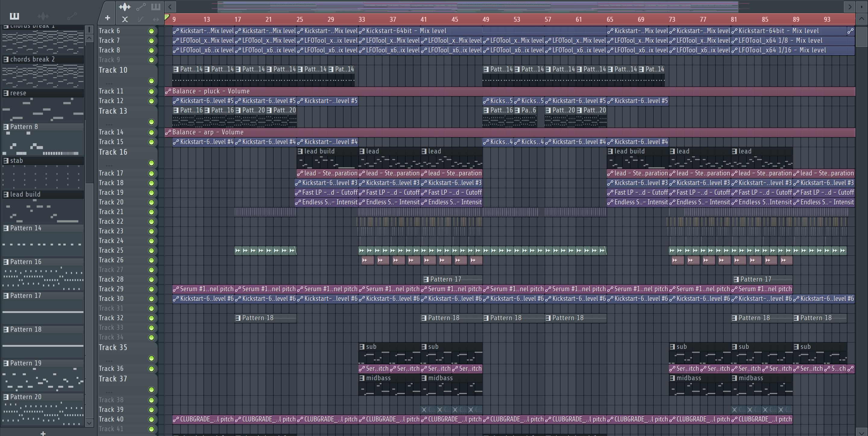Switch picker to patterns tab (piano icon)
868x436 pixels.
pos(14,16)
